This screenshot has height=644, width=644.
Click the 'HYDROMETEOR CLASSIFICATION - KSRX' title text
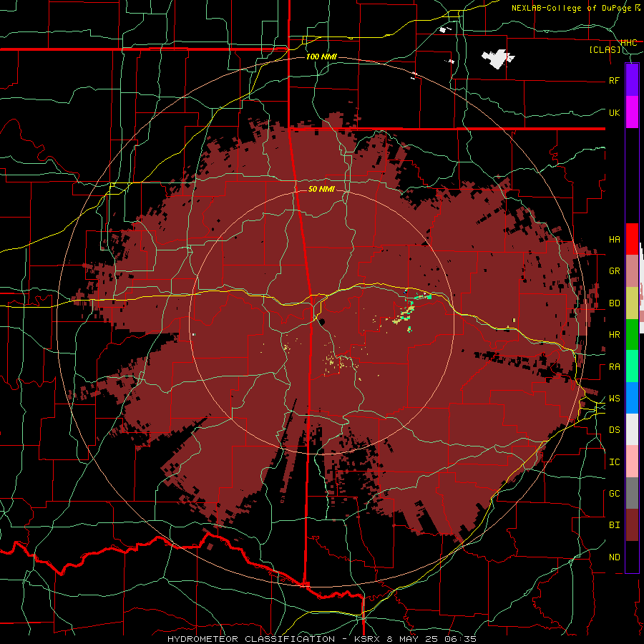click(273, 639)
